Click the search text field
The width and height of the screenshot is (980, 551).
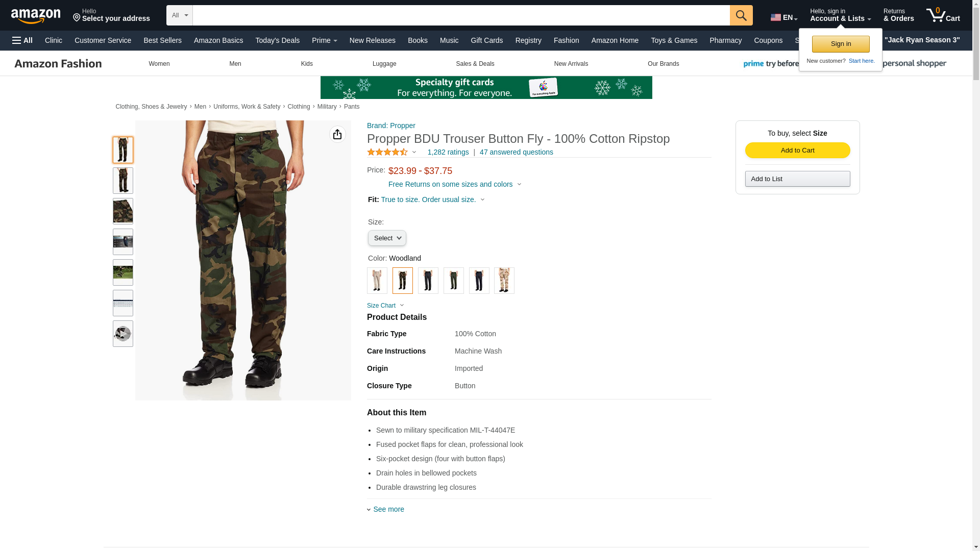point(461,15)
